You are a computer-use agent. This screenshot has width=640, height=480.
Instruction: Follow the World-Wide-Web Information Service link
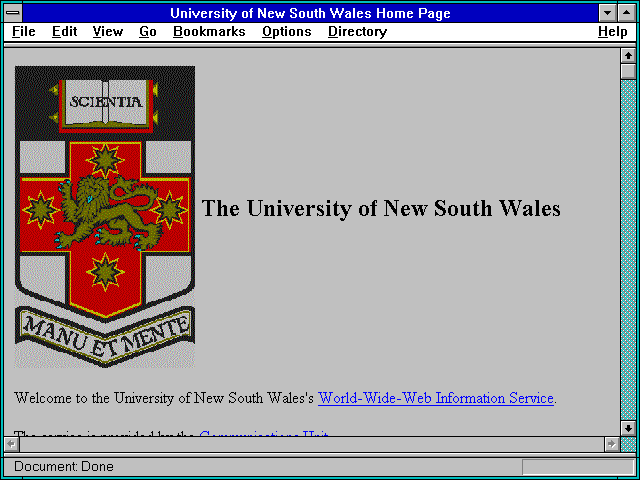pyautogui.click(x=436, y=398)
